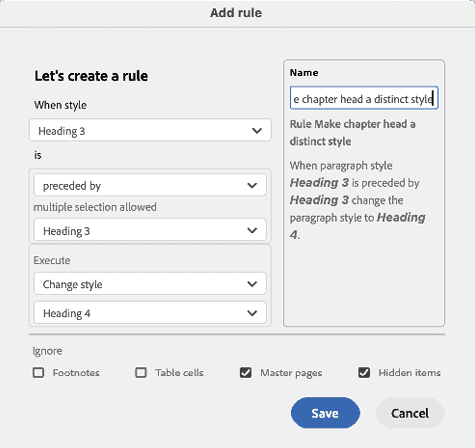This screenshot has height=448, width=475.
Task: Cancel the Add rule dialog
Action: tap(410, 413)
